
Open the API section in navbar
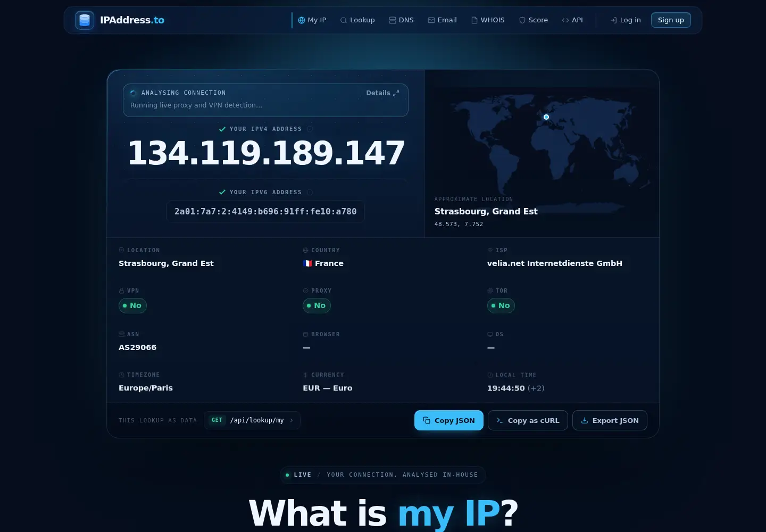pos(572,20)
